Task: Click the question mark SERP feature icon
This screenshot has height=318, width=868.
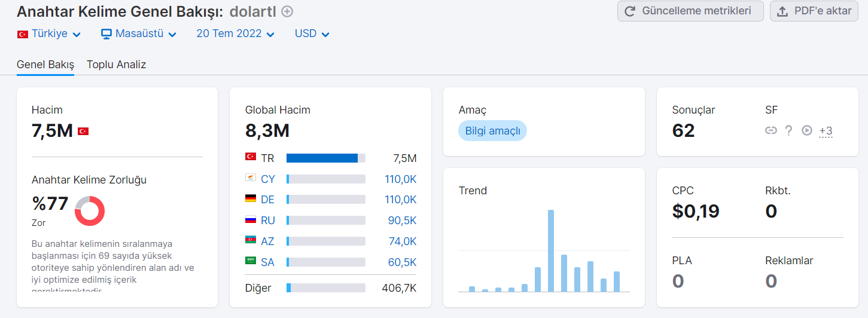Action: (788, 130)
